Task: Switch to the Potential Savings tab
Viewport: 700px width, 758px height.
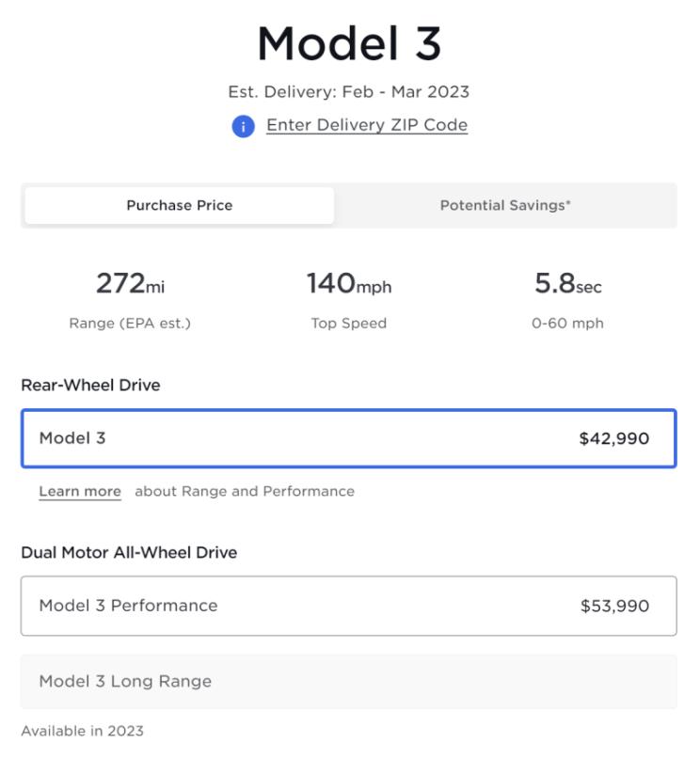Action: [505, 205]
